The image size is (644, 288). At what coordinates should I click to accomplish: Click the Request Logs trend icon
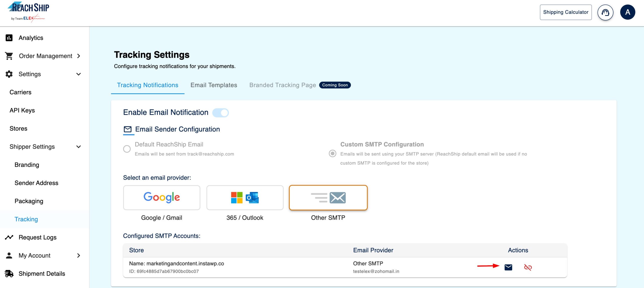[9, 237]
